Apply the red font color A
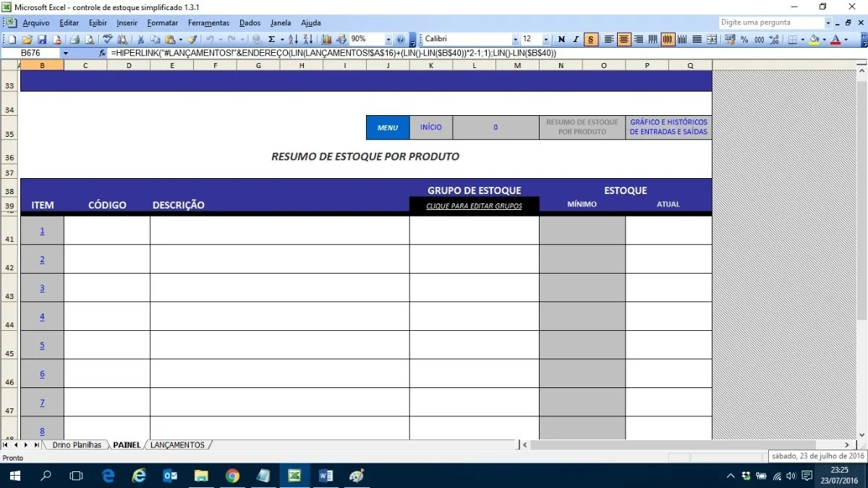Screen dimensions: 868x488 click(x=836, y=39)
